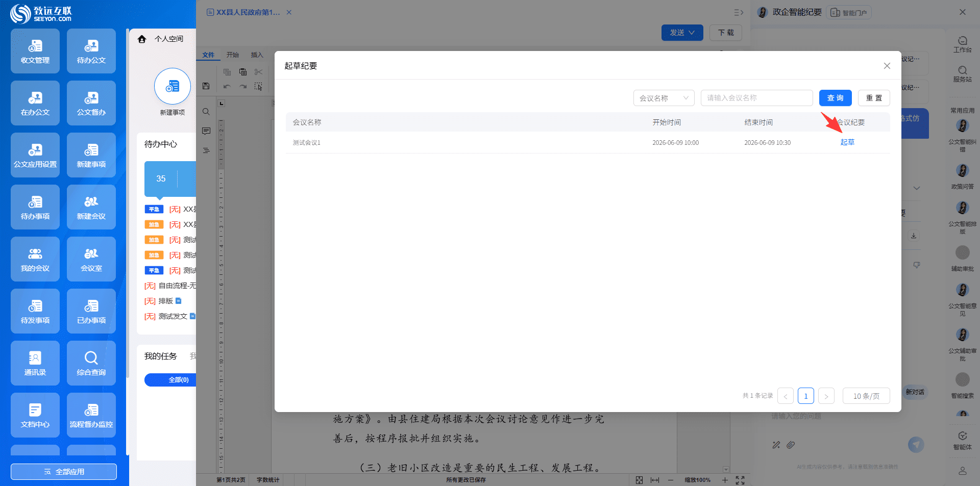Open the 公文督办 tile
The image size is (980, 486).
coord(91,103)
